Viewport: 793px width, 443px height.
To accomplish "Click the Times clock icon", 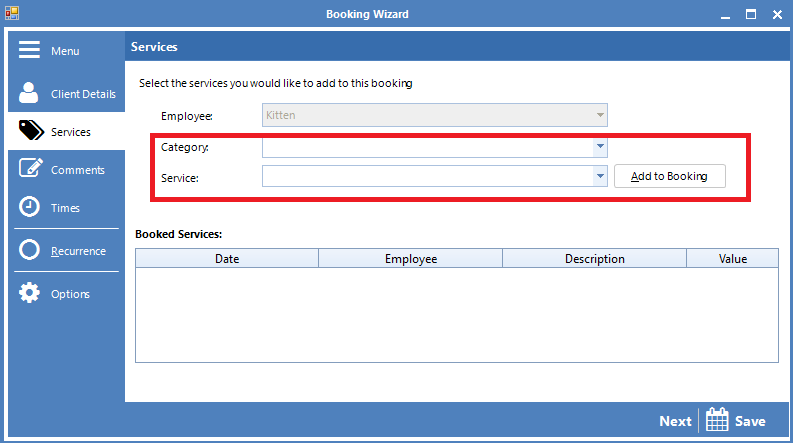I will pos(30,208).
